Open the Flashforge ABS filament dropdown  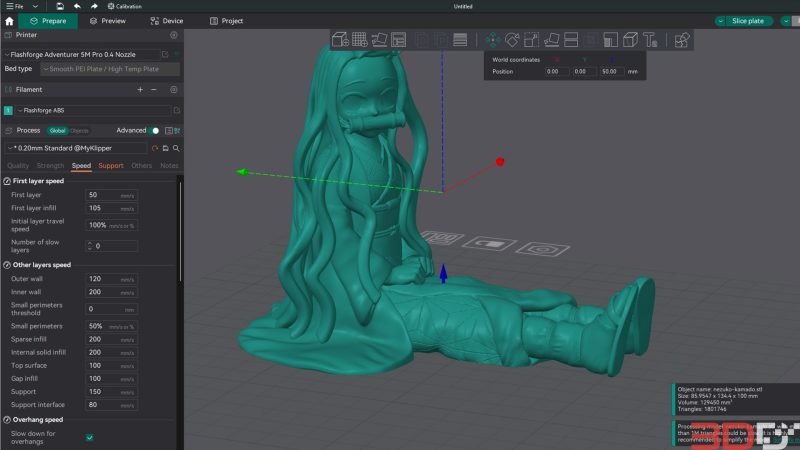93,110
